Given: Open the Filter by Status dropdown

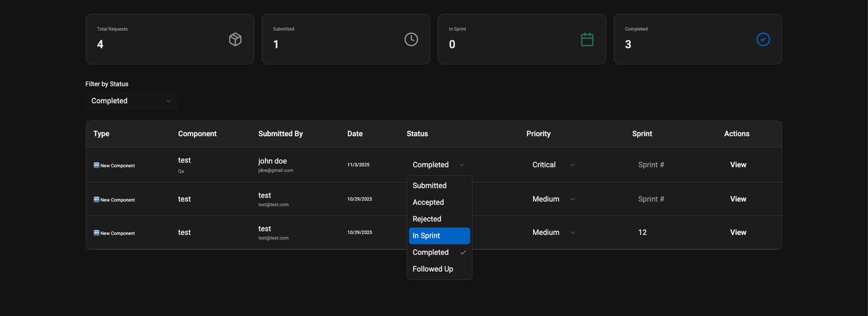Looking at the screenshot, I should 132,101.
